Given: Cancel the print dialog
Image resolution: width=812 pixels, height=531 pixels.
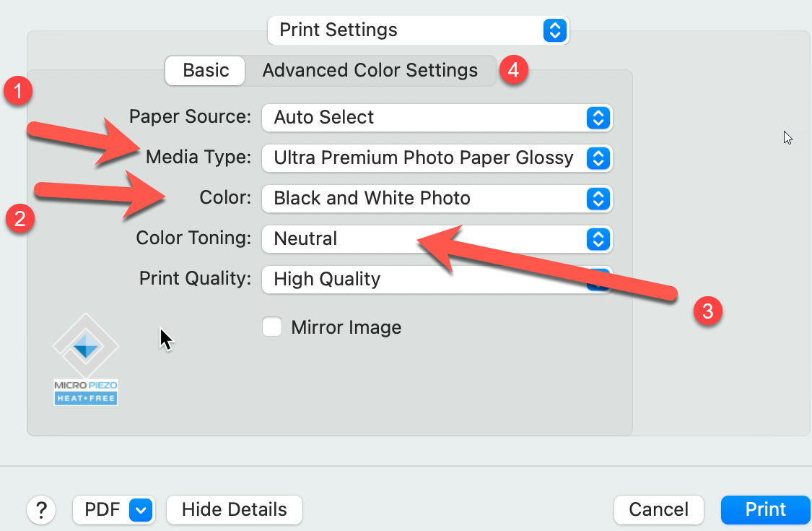Looking at the screenshot, I should (658, 509).
